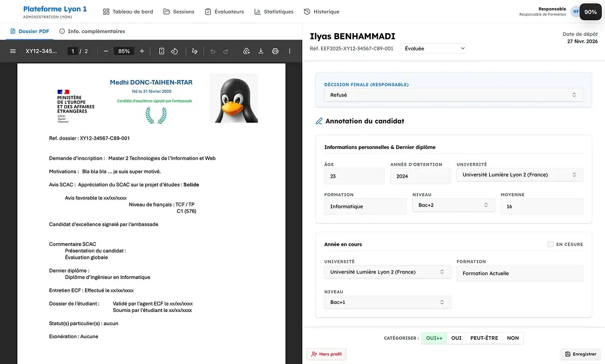Click the Âge input field
The image size is (605, 364).
(354, 176)
